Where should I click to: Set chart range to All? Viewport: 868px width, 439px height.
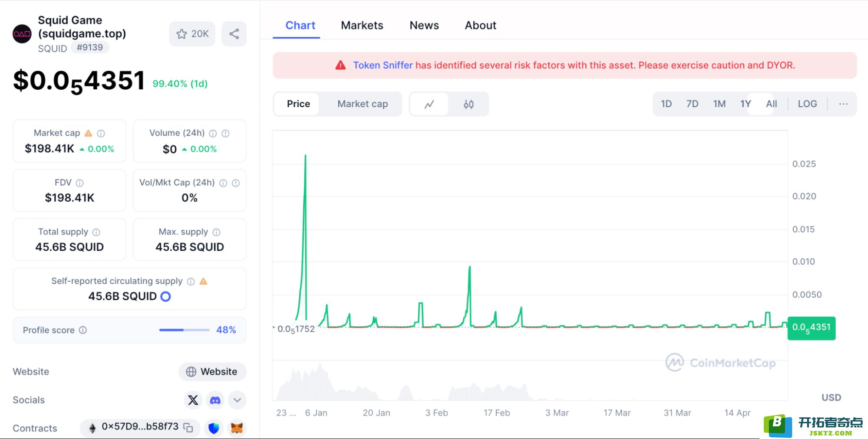(x=771, y=104)
